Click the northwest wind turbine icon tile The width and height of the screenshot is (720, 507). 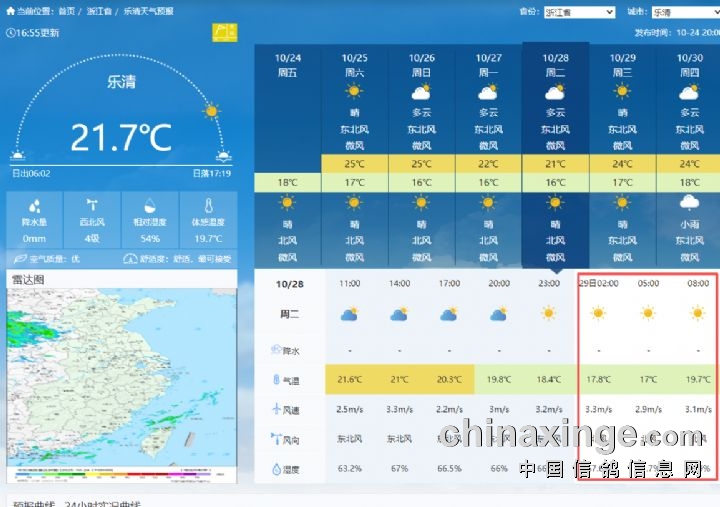coord(92,206)
